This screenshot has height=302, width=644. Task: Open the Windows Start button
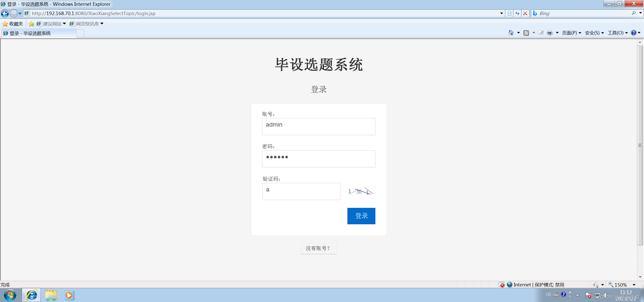tap(10, 295)
